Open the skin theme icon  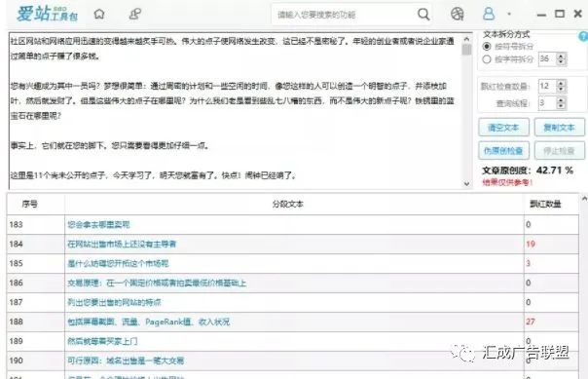pos(458,15)
